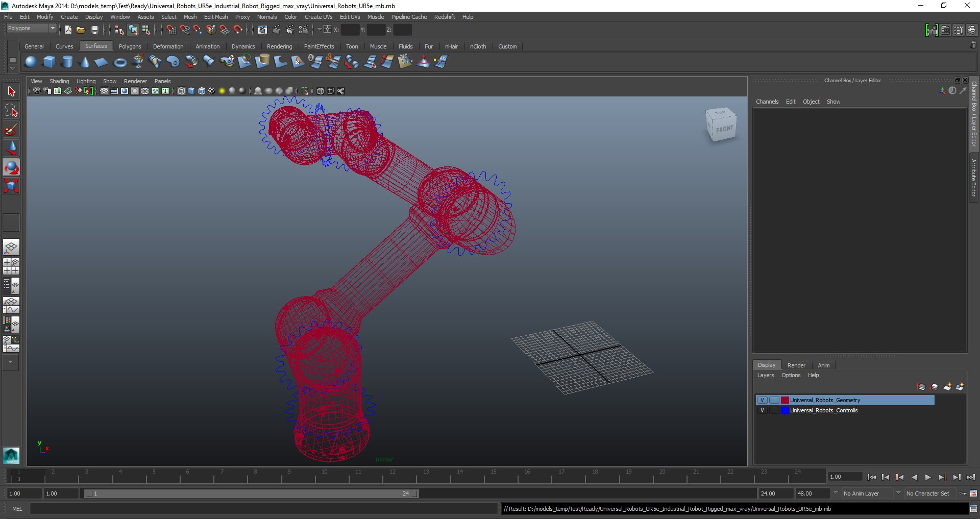Image resolution: width=980 pixels, height=519 pixels.
Task: Click the Layers menu in Layer Editor
Action: pyautogui.click(x=765, y=375)
